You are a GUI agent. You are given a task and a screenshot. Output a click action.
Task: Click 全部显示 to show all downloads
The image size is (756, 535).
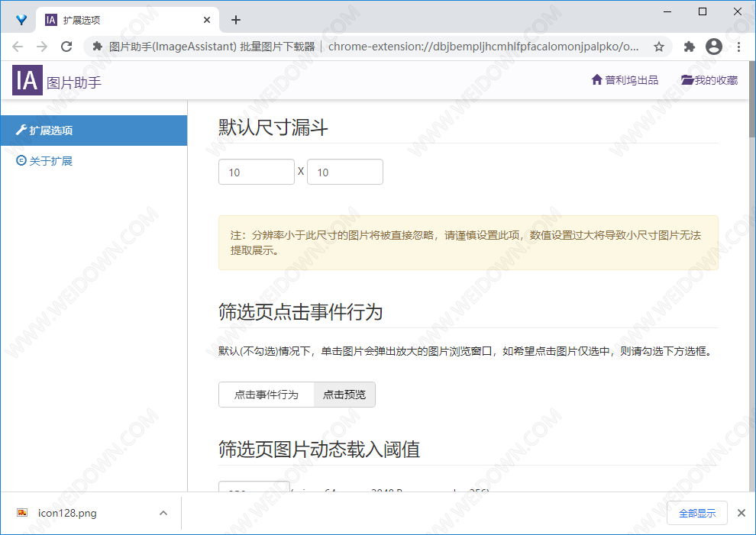(x=696, y=513)
